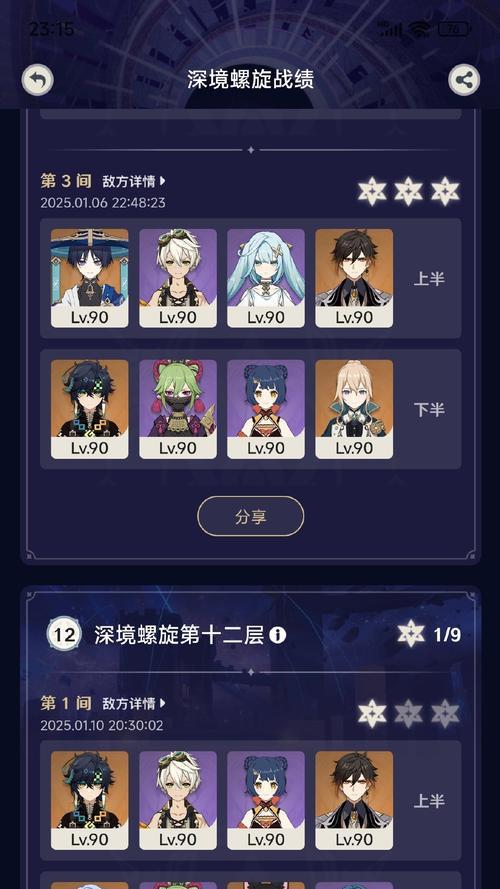Open the blonde character portrait in 下半 team

click(354, 409)
